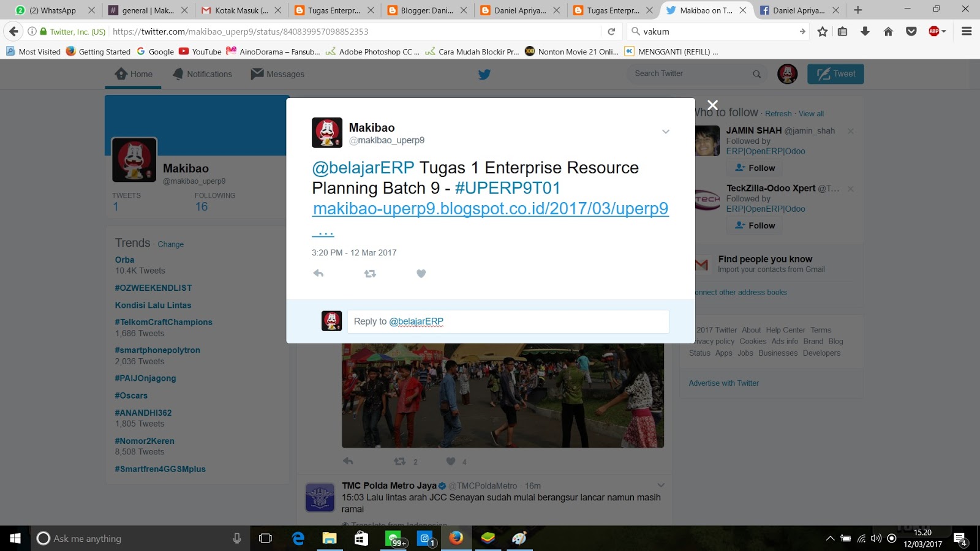Screen dimensions: 980x551
Task: Open Twitter Messages tab
Action: [277, 74]
